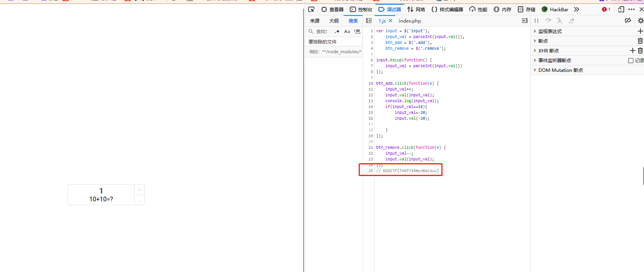Switch to the 内存 memory tab
Image resolution: width=644 pixels, height=272 pixels.
click(x=502, y=9)
